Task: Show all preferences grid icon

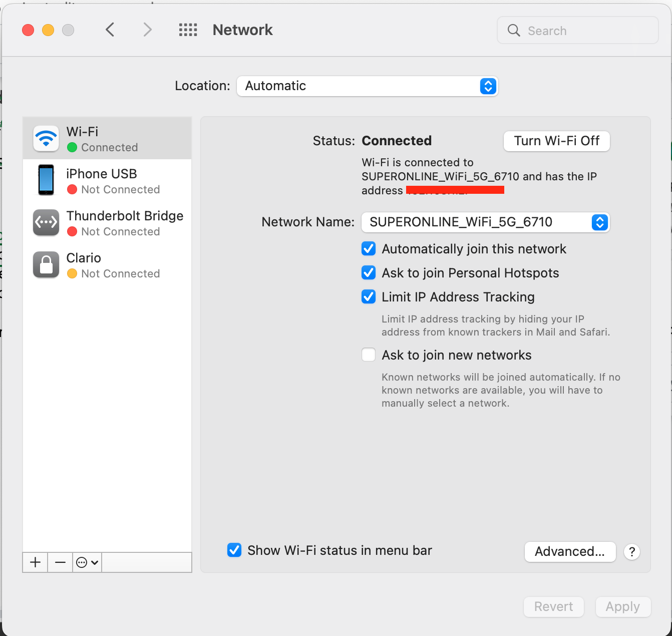Action: [x=188, y=30]
